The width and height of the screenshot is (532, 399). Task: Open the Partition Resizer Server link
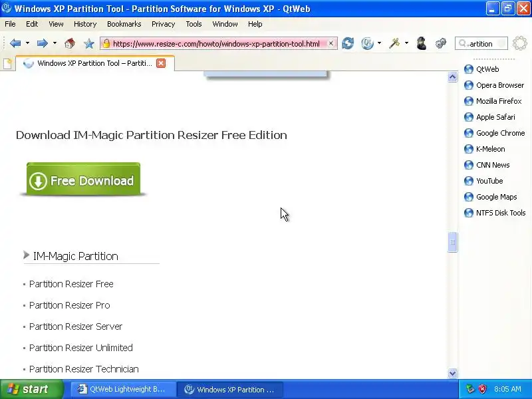click(x=76, y=327)
